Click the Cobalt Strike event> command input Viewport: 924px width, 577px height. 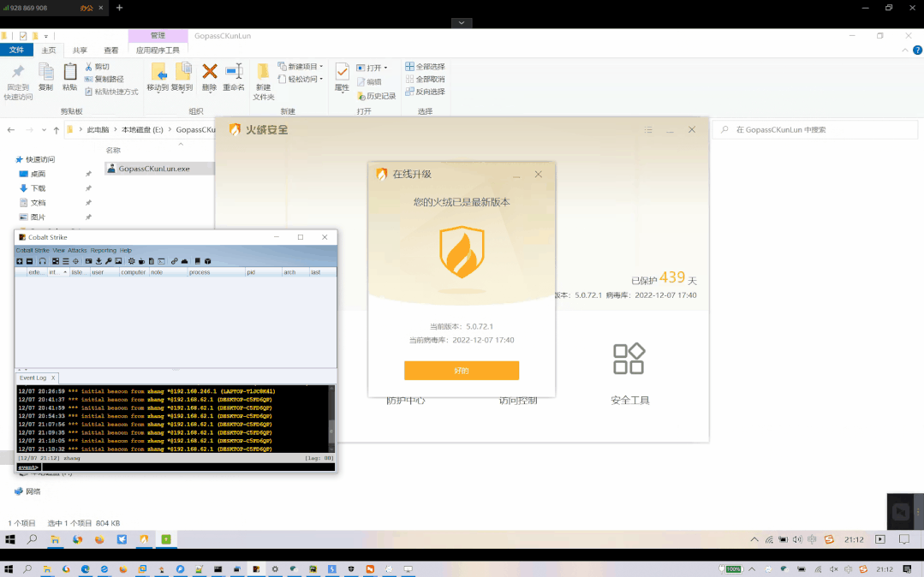tap(188, 467)
